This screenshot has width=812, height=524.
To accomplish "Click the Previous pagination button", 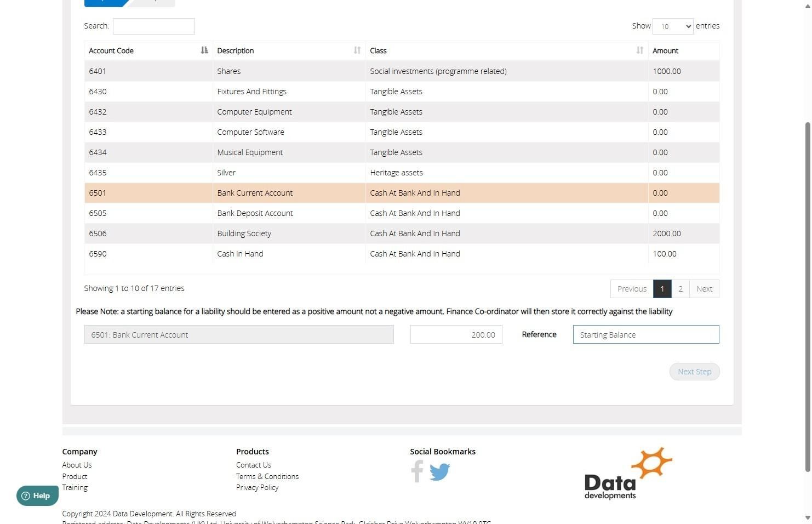I will 632,289.
